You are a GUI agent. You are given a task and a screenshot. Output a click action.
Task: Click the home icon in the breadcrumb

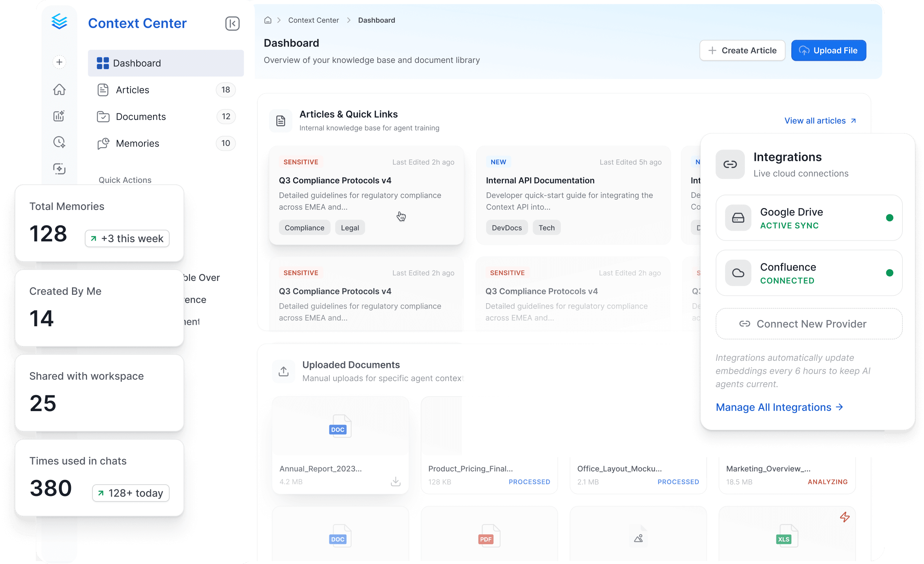point(268,20)
